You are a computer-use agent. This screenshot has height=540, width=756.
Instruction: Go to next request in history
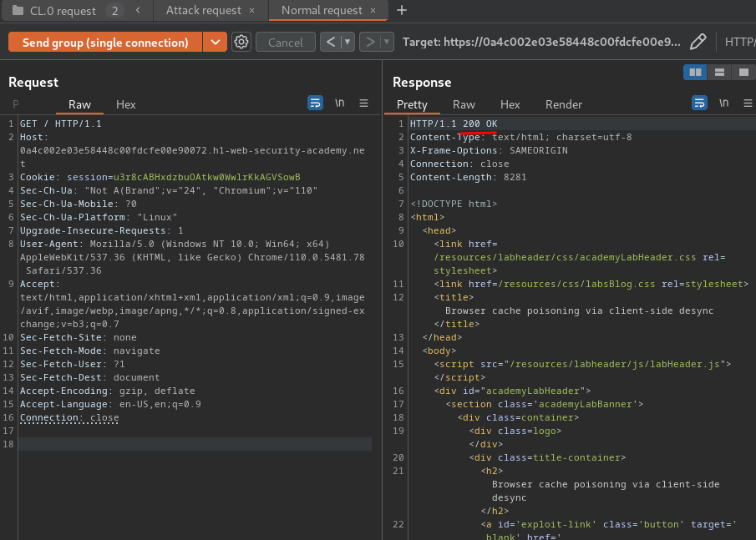tap(370, 42)
